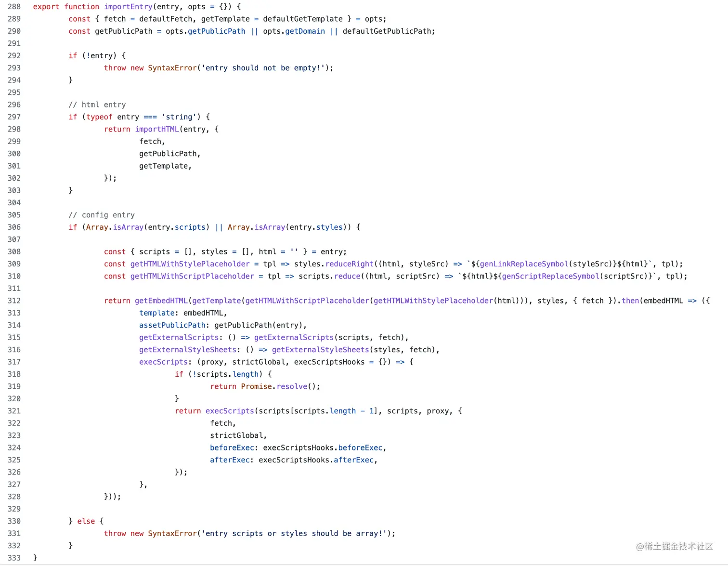This screenshot has width=728, height=566.
Task: Click genLinkReplaceSymbol in the template literal
Action: tap(524, 264)
